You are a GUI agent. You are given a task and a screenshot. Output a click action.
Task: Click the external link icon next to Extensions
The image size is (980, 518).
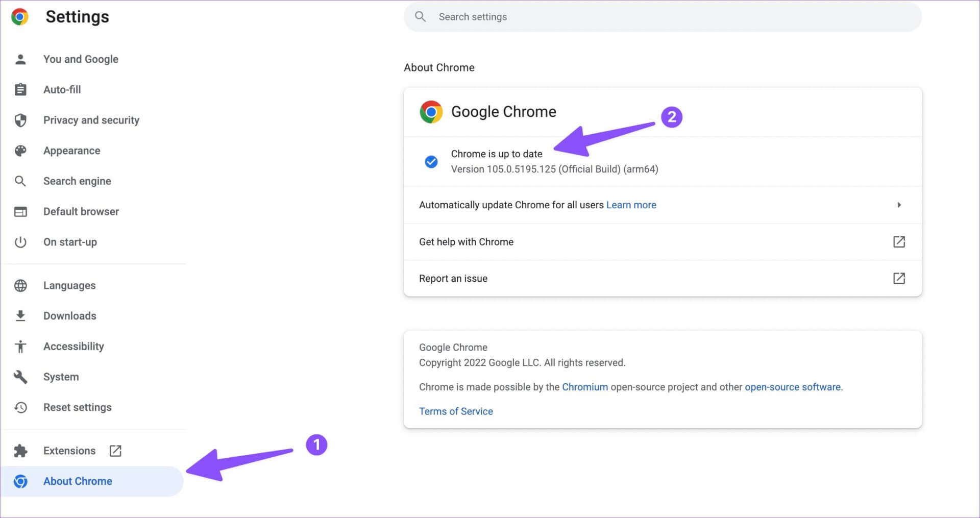tap(115, 451)
